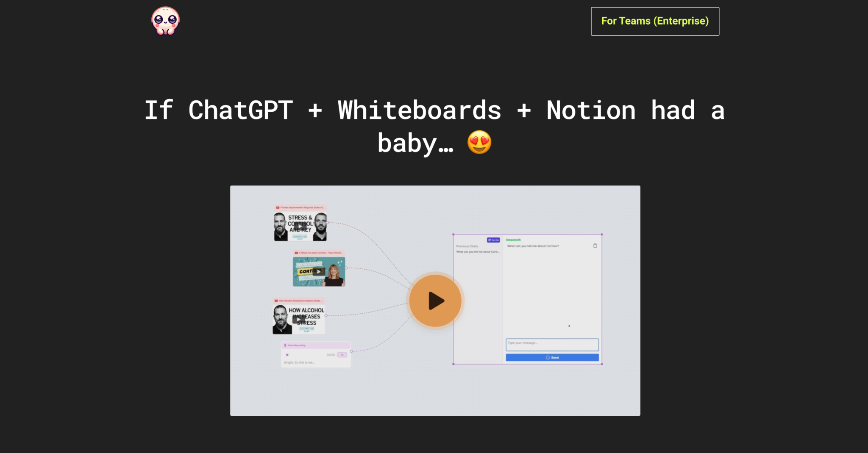Screen dimensions: 868x453
Task: Click the YouTube icon on the Stress & Cortisol card
Action: (278, 208)
